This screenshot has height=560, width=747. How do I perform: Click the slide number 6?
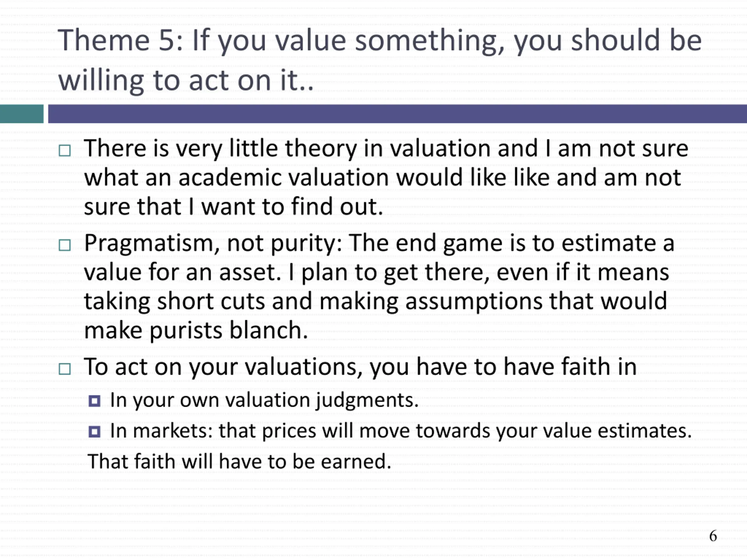713,536
